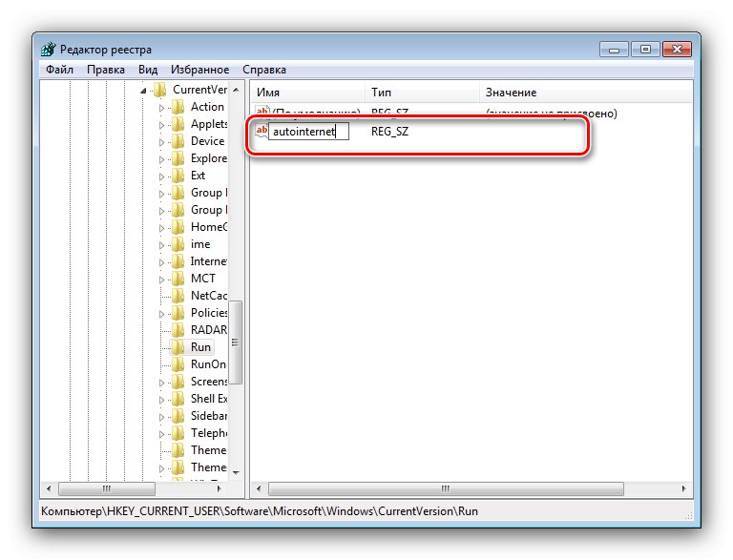The width and height of the screenshot is (733, 560).
Task: Expand the Ext key node
Action: [x=161, y=176]
